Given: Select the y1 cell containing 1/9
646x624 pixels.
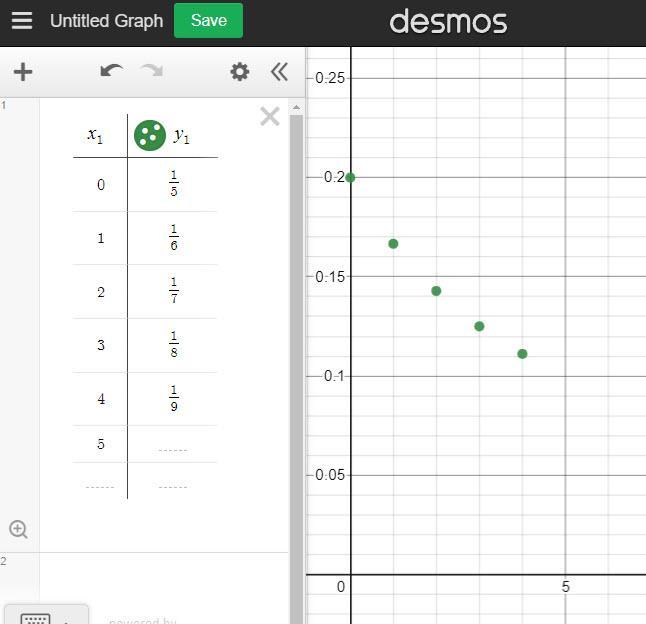Looking at the screenshot, I should (173, 399).
